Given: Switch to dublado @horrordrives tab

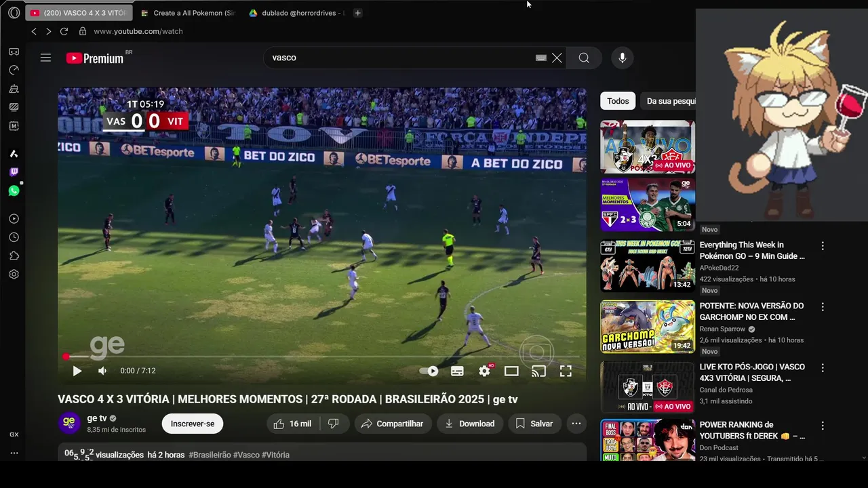Looking at the screenshot, I should tap(296, 13).
